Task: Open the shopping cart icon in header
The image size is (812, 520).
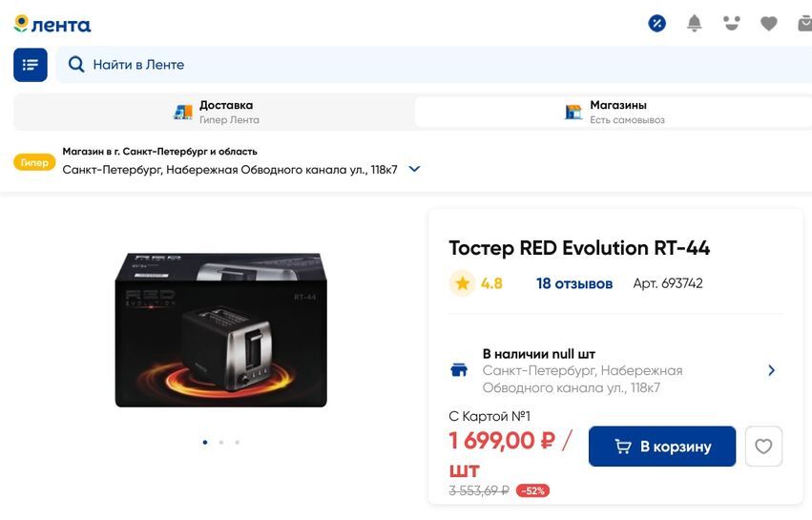Action: click(804, 24)
